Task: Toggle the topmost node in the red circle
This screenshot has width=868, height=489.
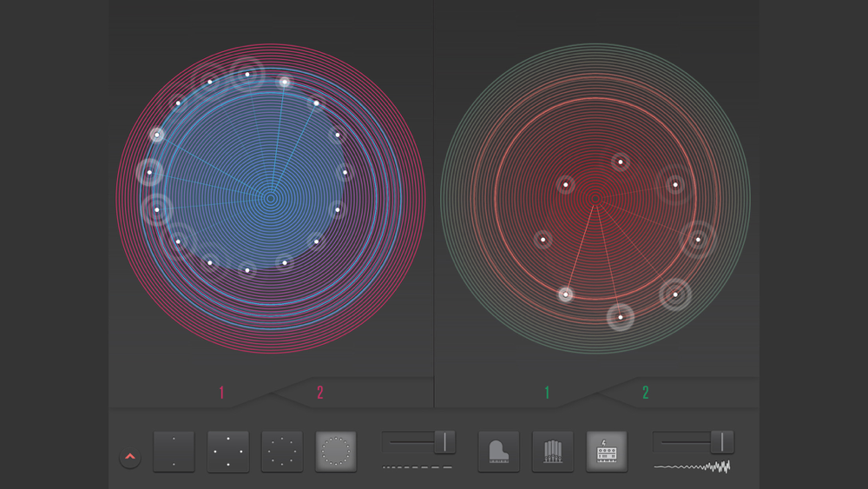Action: 621,162
